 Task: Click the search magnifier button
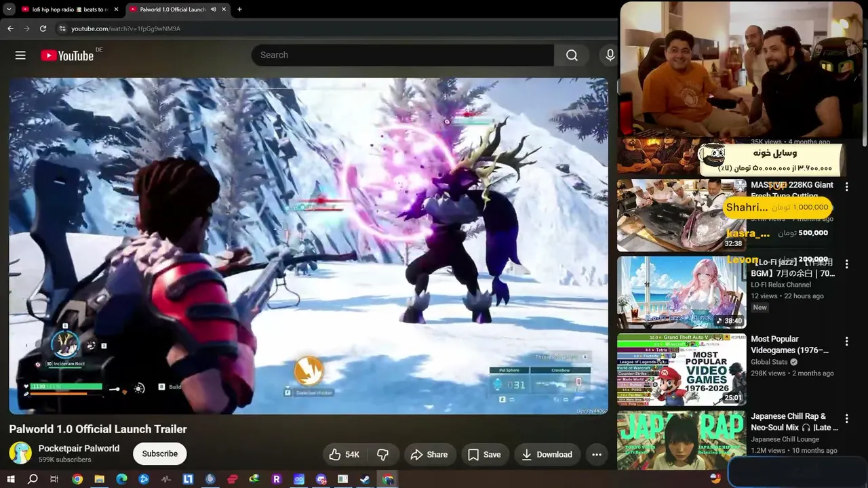click(x=572, y=56)
